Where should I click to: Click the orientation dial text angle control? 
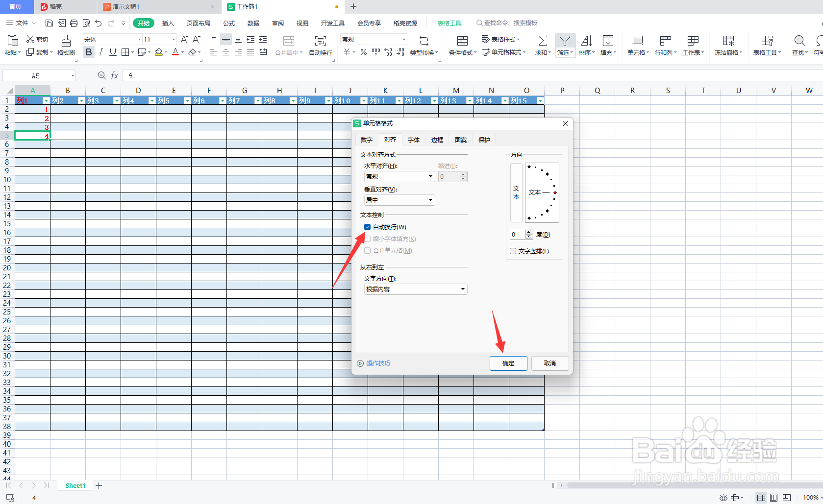(x=542, y=192)
